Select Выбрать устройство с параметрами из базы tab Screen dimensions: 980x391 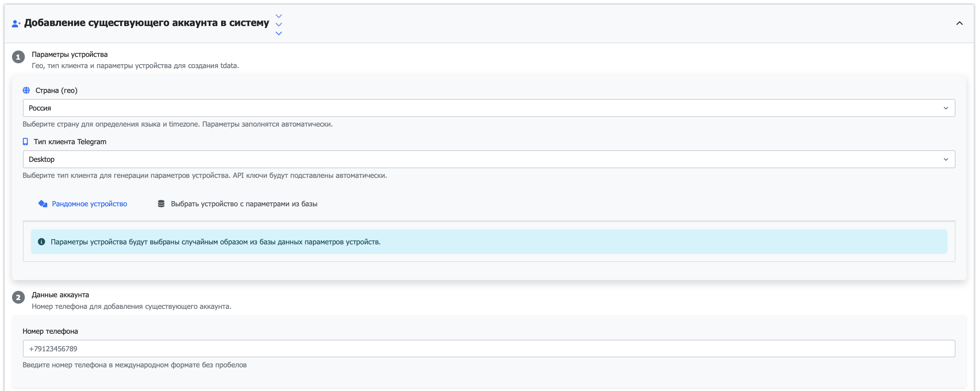[244, 204]
